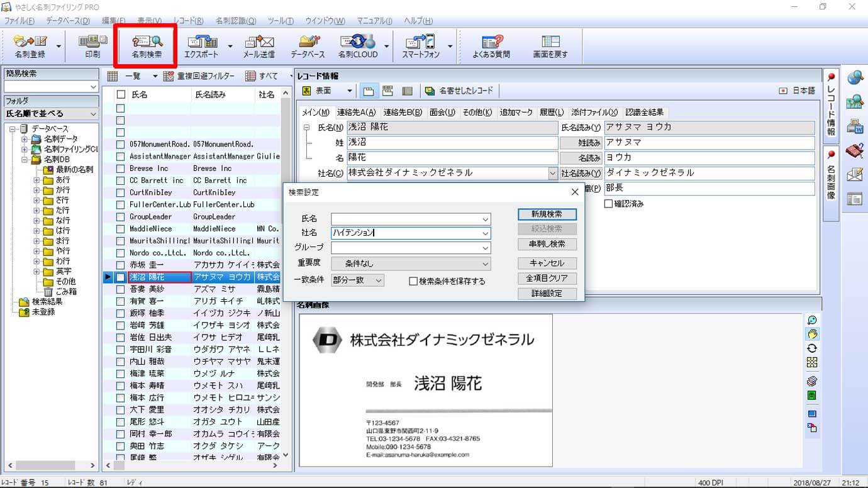The width and height of the screenshot is (868, 488).
Task: Open 詳細設定 advanced settings button
Action: [x=547, y=294]
